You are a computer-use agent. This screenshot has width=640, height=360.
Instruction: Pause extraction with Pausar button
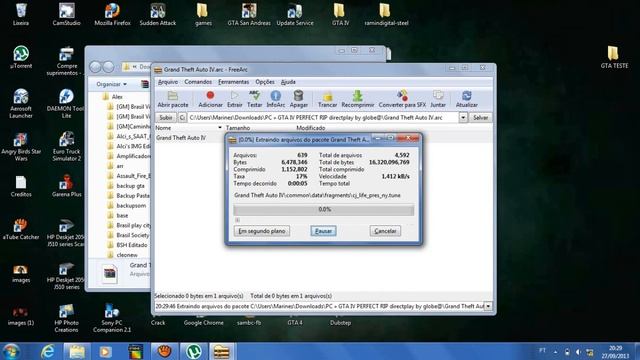[x=323, y=231]
